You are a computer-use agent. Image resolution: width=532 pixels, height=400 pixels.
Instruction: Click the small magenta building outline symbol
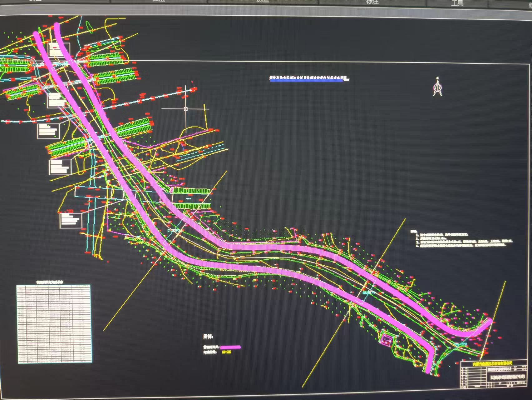(x=387, y=339)
